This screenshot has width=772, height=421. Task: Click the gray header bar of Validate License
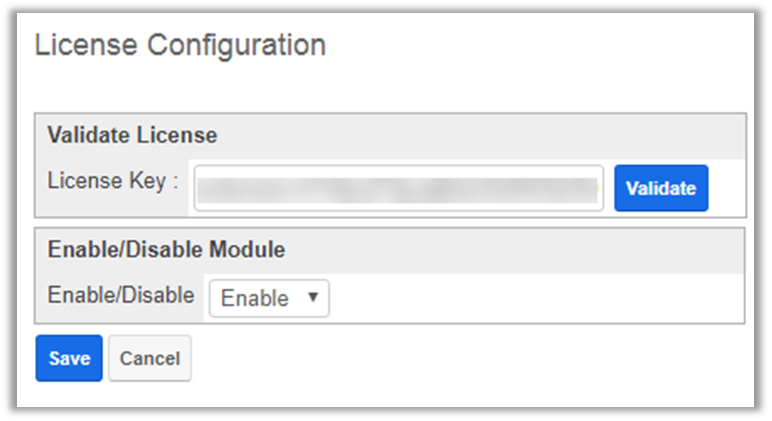480,135
